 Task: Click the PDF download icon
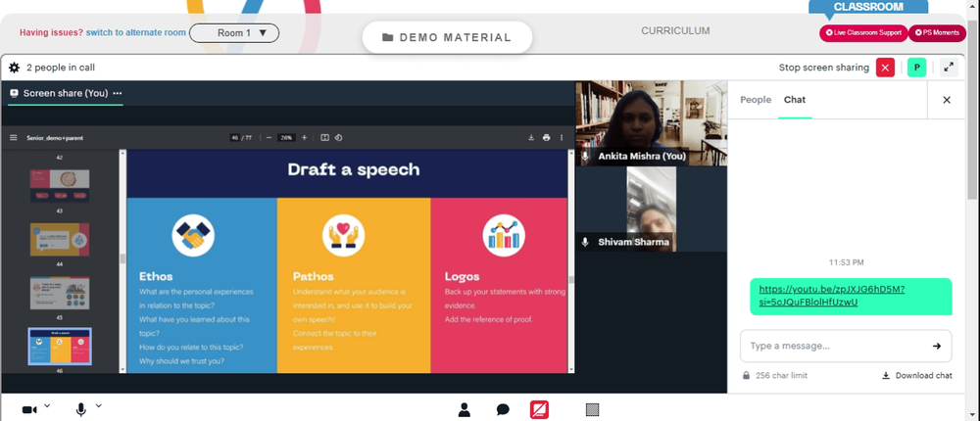click(530, 138)
